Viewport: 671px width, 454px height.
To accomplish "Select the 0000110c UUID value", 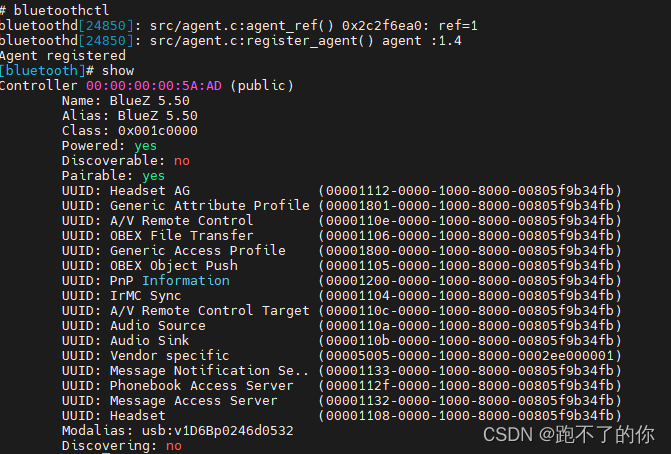I will click(470, 311).
